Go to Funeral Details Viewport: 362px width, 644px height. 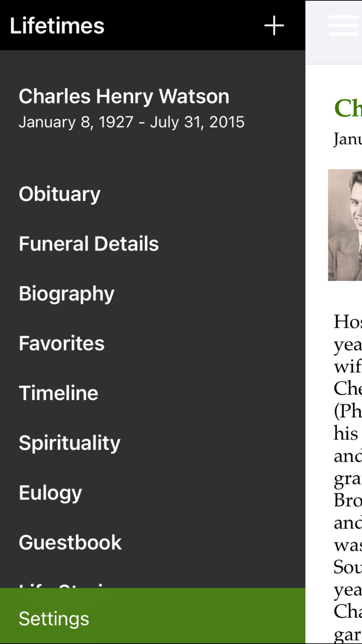point(88,244)
